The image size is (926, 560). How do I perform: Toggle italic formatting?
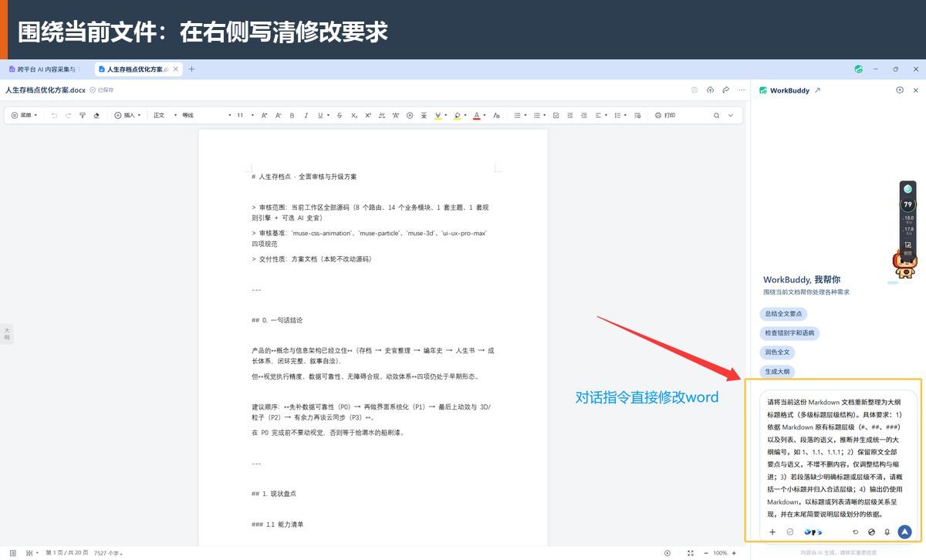pyautogui.click(x=306, y=116)
